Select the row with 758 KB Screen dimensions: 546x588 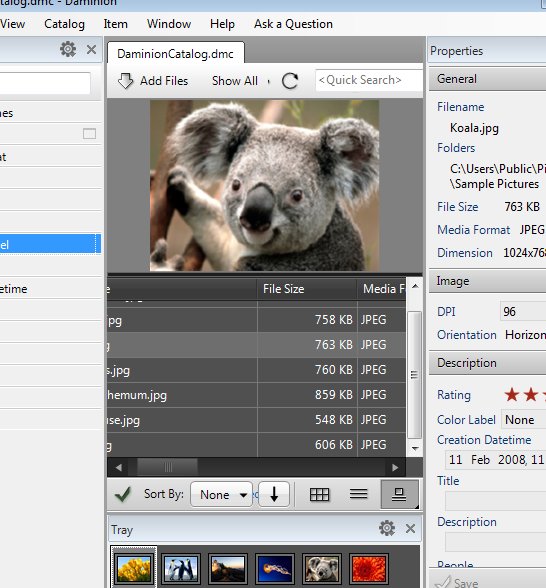(x=256, y=320)
